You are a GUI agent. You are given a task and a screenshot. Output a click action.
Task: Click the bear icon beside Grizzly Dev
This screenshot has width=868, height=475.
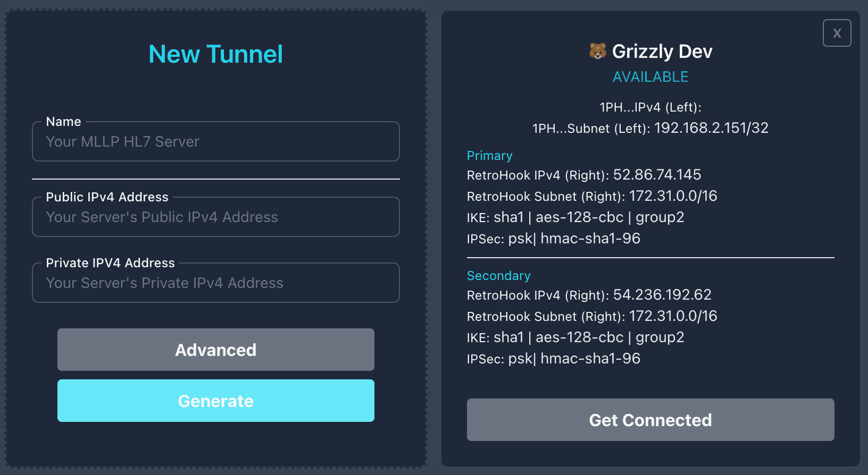click(598, 51)
